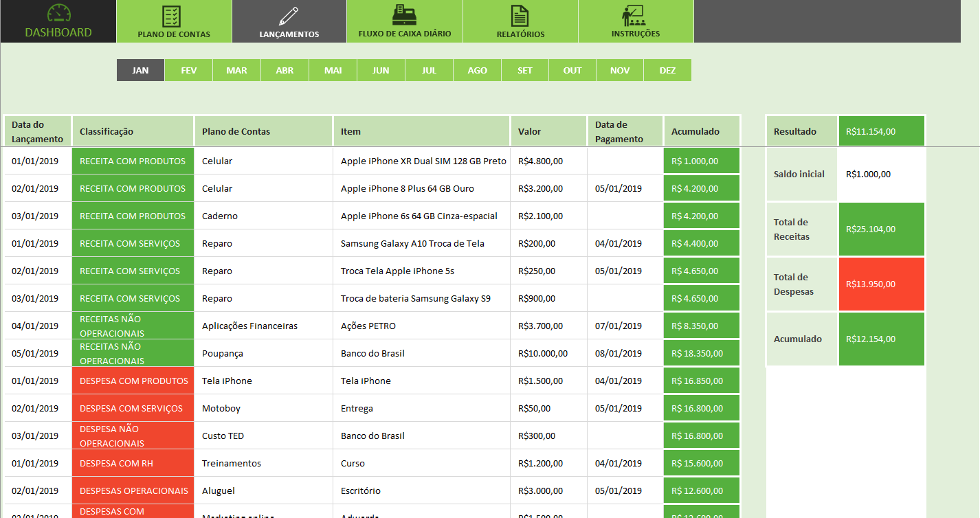This screenshot has width=980, height=518.
Task: Select Troca de bateria Samsung Galaxy S9 cell
Action: pyautogui.click(x=422, y=298)
